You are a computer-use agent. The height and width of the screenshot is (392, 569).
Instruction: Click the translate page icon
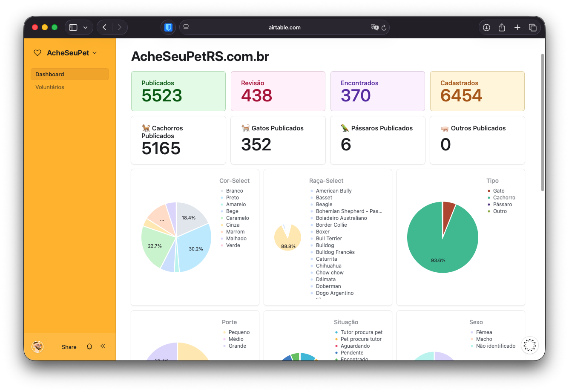pos(374,27)
